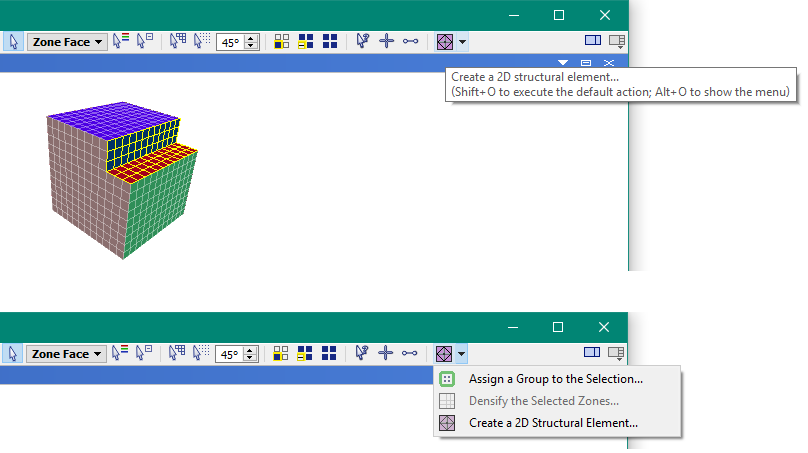Click cursor-with-question-mark query icon in open-menu window
The image size is (808, 453).
point(361,353)
